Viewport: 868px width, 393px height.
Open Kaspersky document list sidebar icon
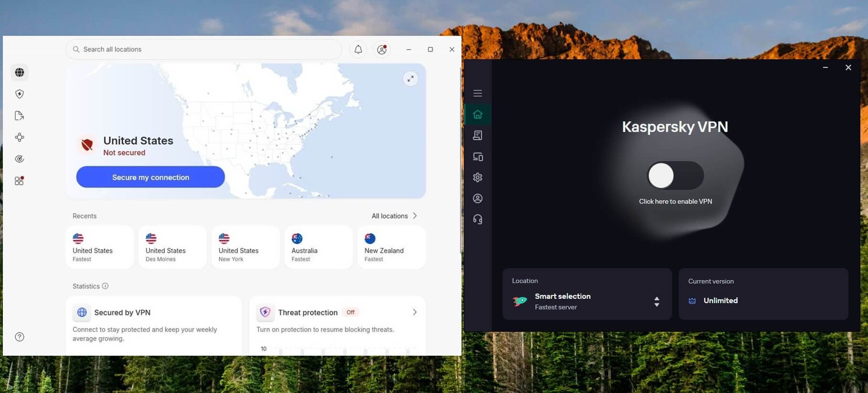point(478,135)
